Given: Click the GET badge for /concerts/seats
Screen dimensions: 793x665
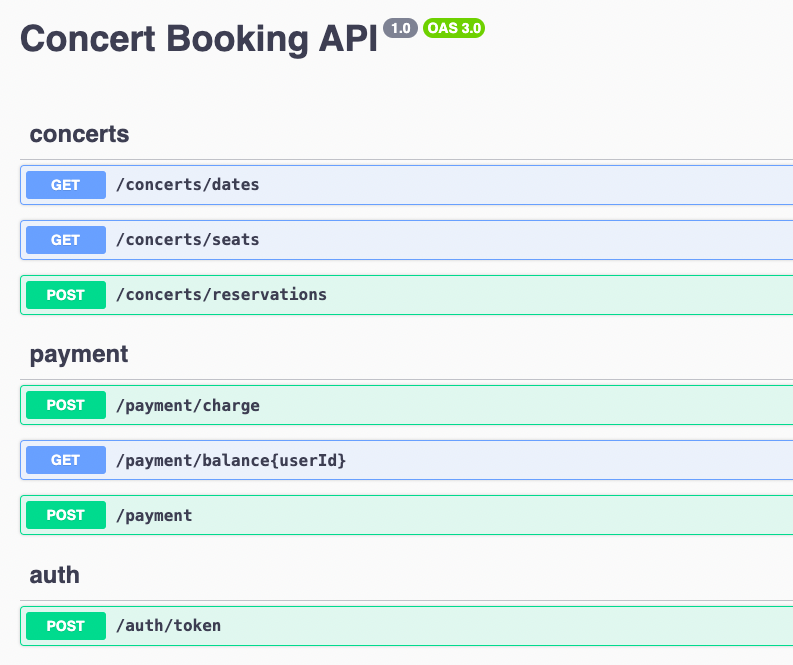Looking at the screenshot, I should coord(65,240).
